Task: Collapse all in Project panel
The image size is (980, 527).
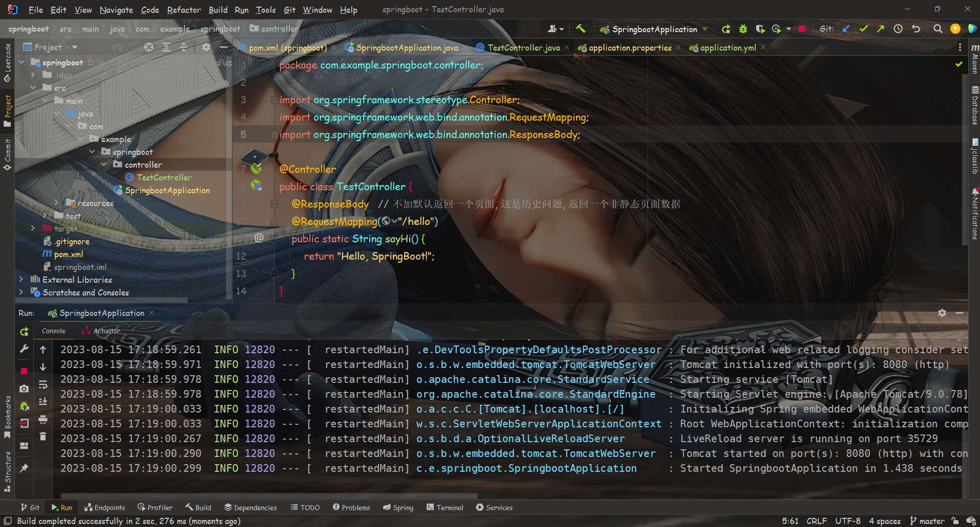Action: coord(183,47)
